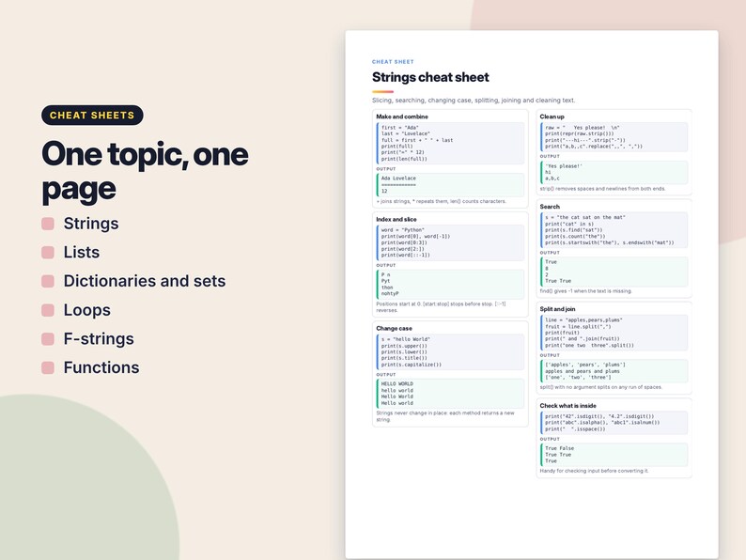Click the "['apples', 'pears', 'plums']" output block
This screenshot has height=560, width=746.
click(614, 371)
